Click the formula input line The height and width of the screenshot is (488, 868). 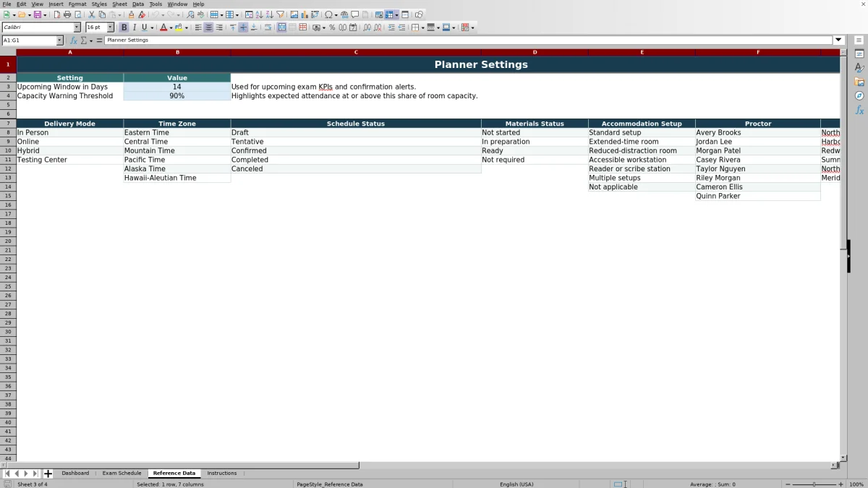coord(469,40)
